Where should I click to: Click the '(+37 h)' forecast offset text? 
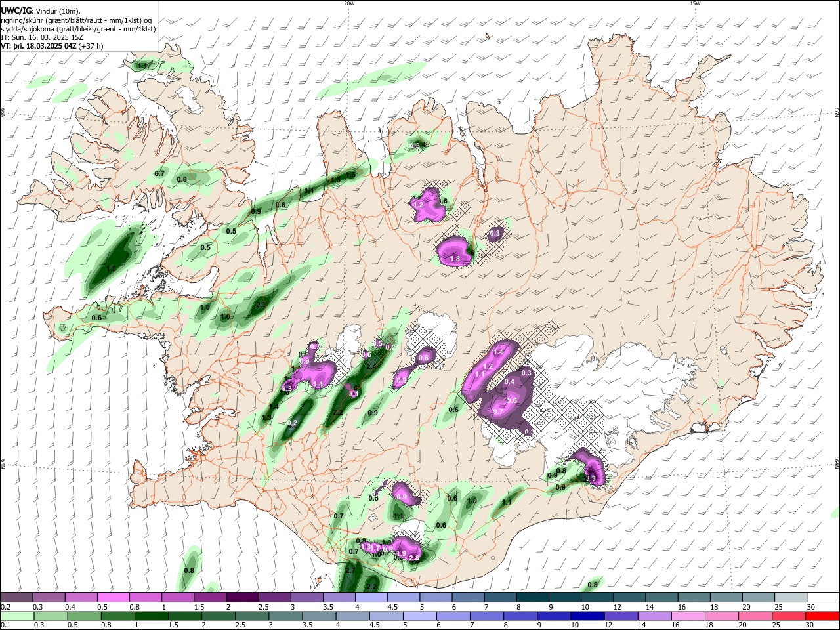tap(92, 47)
